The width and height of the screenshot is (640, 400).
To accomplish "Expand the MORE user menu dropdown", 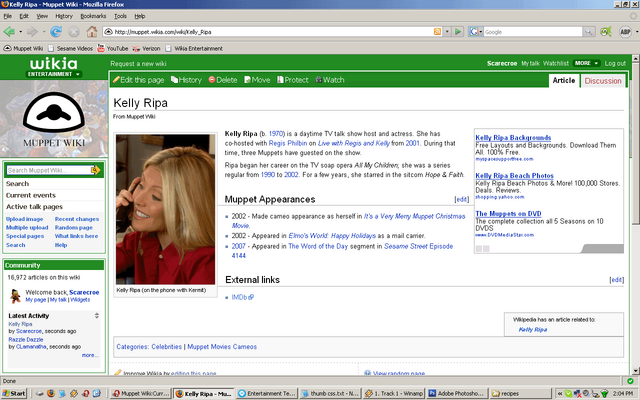I will [x=586, y=63].
